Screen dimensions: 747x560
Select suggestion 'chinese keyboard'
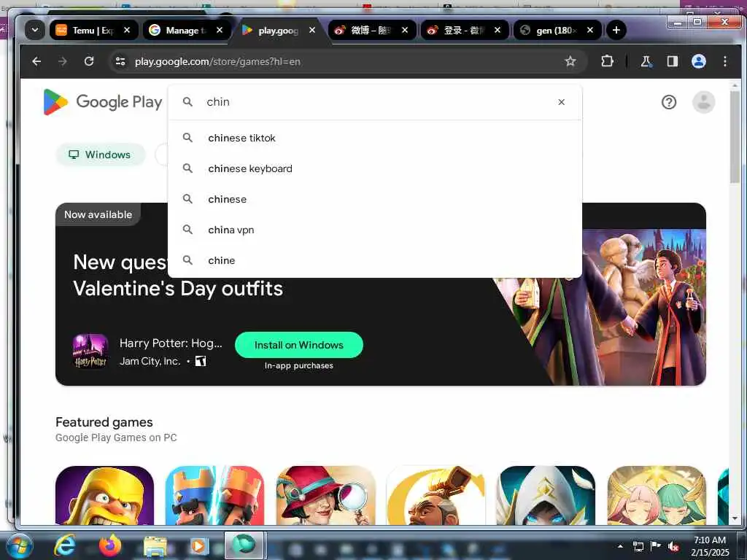pyautogui.click(x=375, y=168)
